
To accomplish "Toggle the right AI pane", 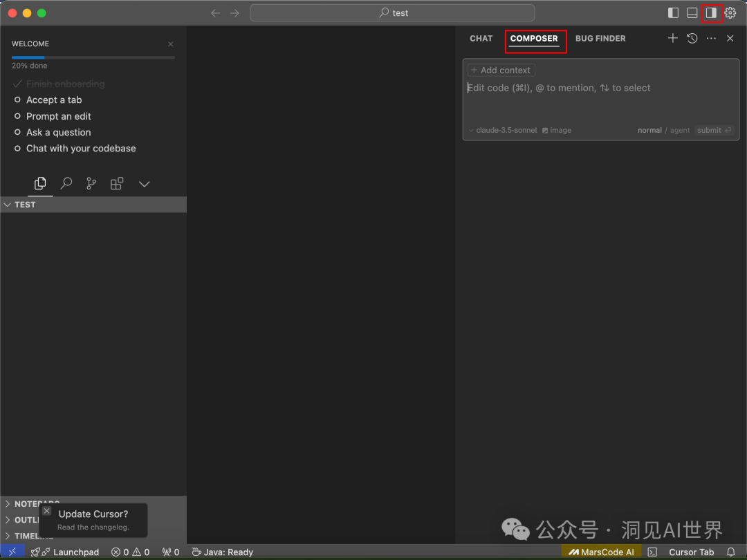I will point(711,13).
